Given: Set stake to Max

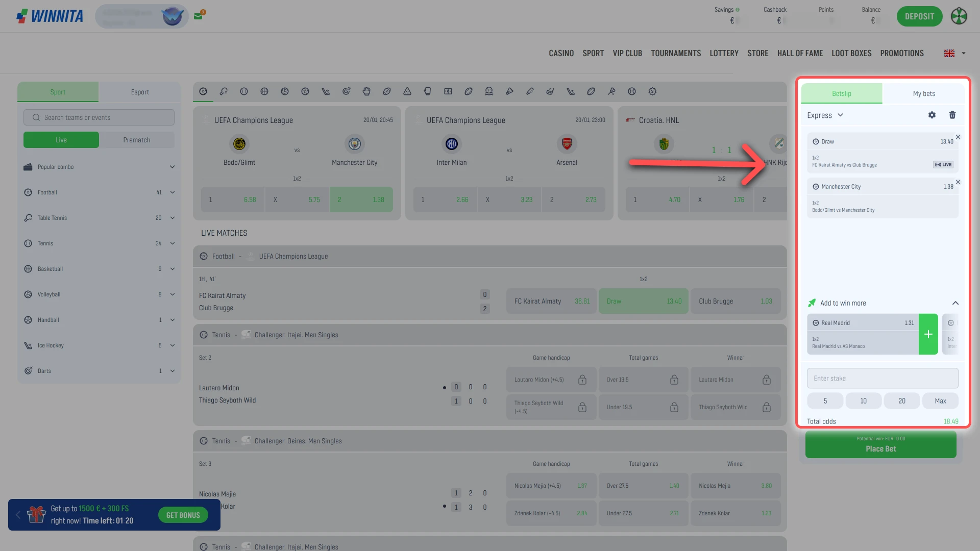Looking at the screenshot, I should click(x=940, y=401).
